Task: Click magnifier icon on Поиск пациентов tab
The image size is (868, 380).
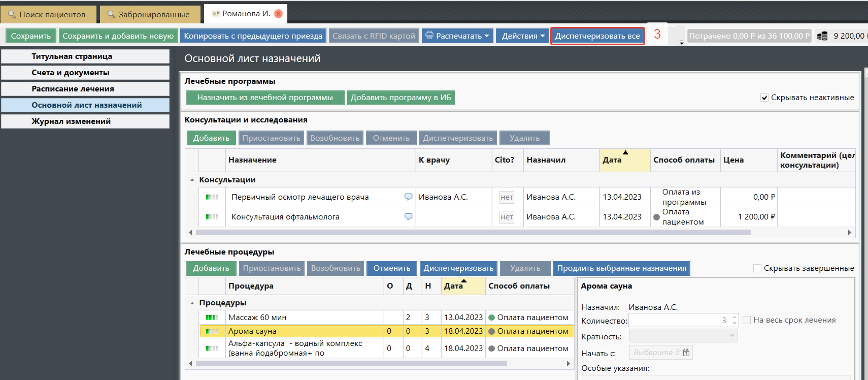Action: (12, 14)
